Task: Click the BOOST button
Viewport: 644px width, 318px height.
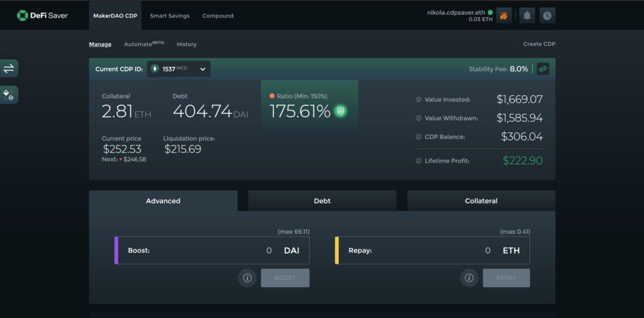Action: (x=285, y=278)
